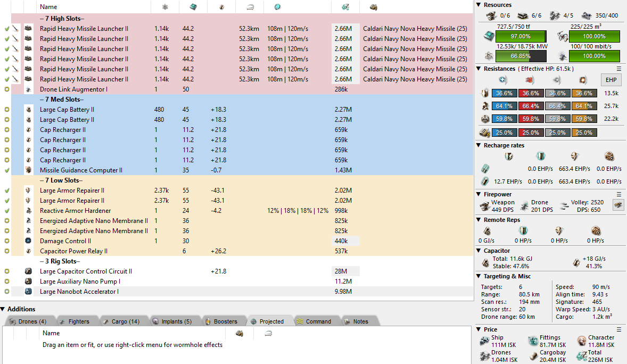Collapse the Additions panel

tap(3, 309)
